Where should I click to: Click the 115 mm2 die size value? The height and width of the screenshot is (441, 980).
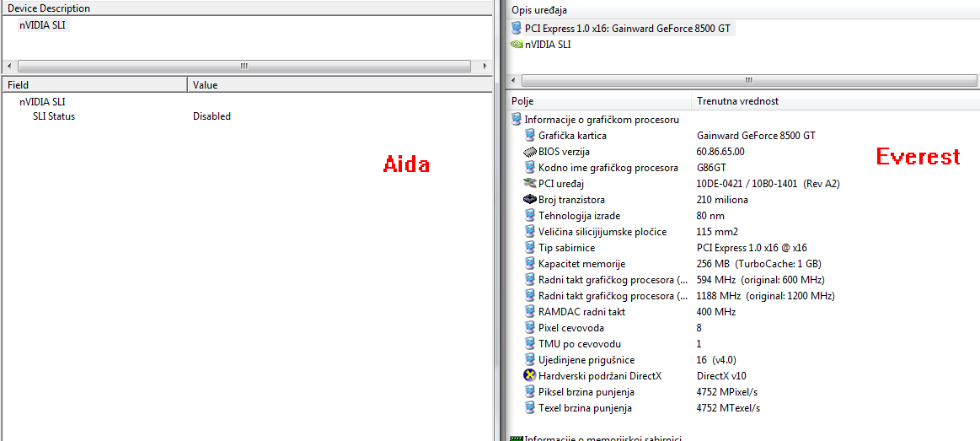[715, 232]
